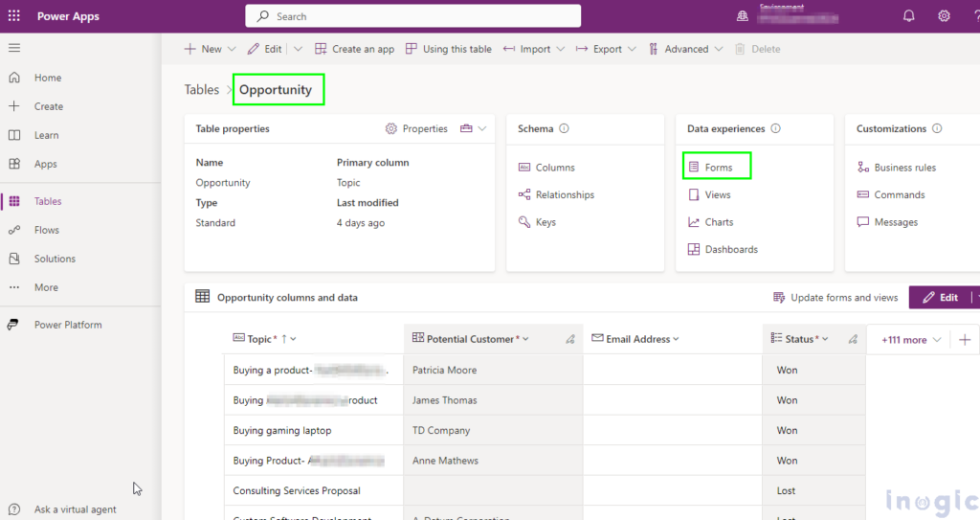980x520 pixels.
Task: Expand the Advanced dropdown chevron
Action: click(719, 49)
